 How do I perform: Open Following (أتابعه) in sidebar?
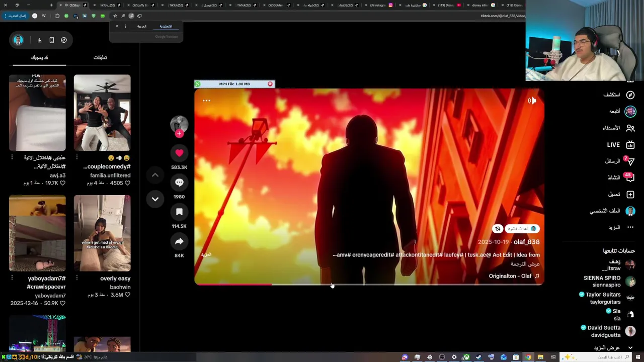[622, 111]
